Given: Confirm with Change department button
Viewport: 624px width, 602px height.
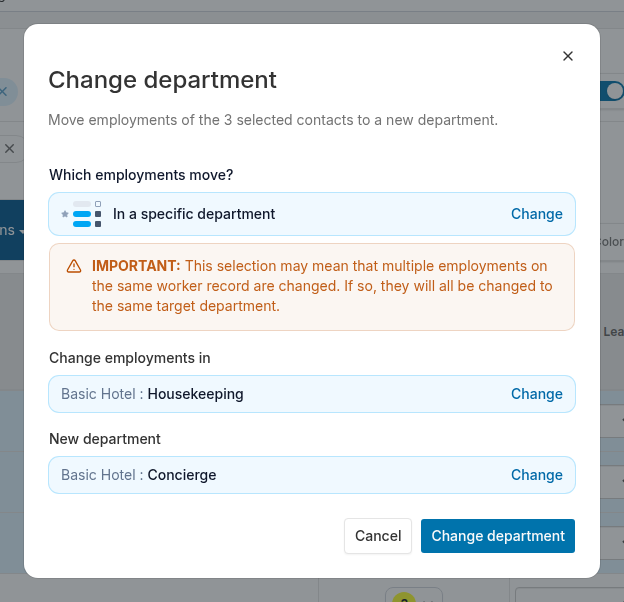Looking at the screenshot, I should pos(497,536).
